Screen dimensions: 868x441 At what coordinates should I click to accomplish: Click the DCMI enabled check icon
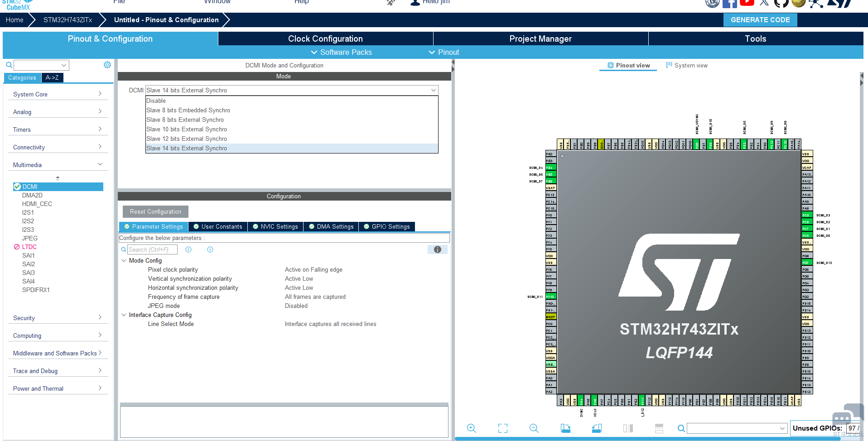click(17, 187)
